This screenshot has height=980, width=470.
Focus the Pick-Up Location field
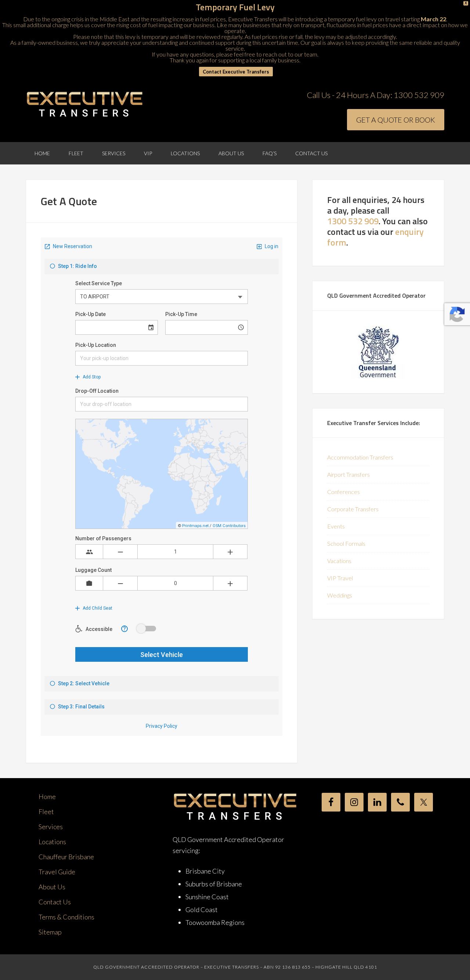[x=161, y=358]
